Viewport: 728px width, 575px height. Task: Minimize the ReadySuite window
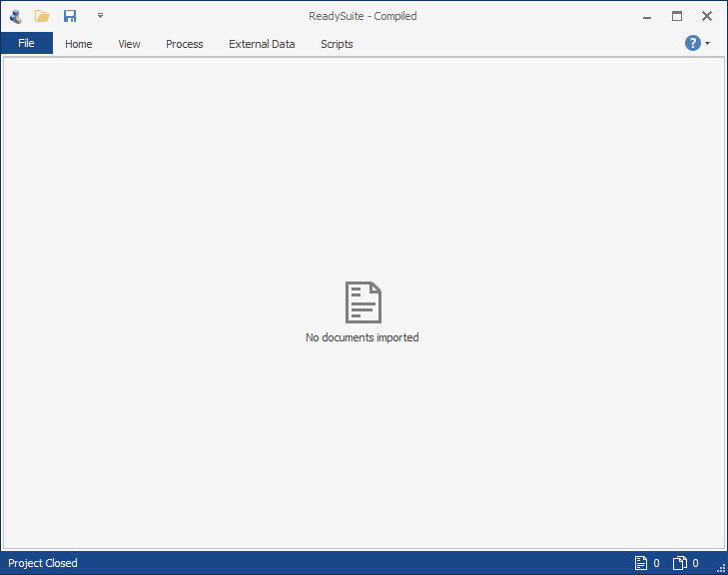[647, 17]
